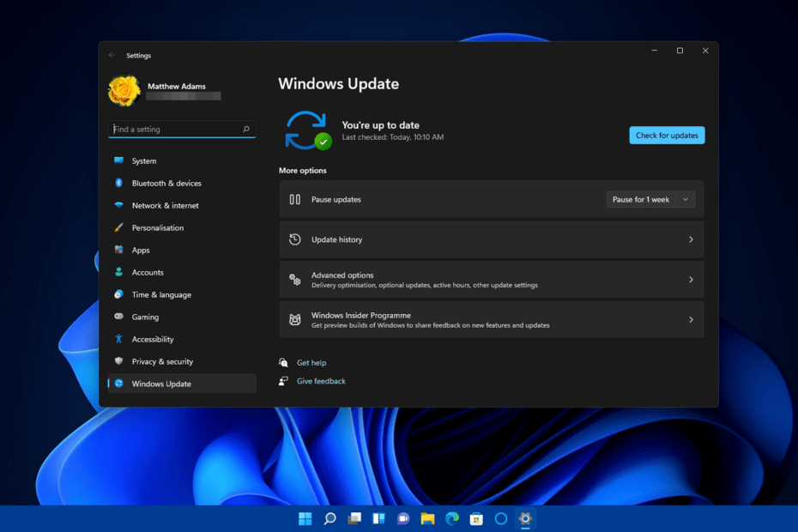Click the Settings back arrow

[x=112, y=55]
